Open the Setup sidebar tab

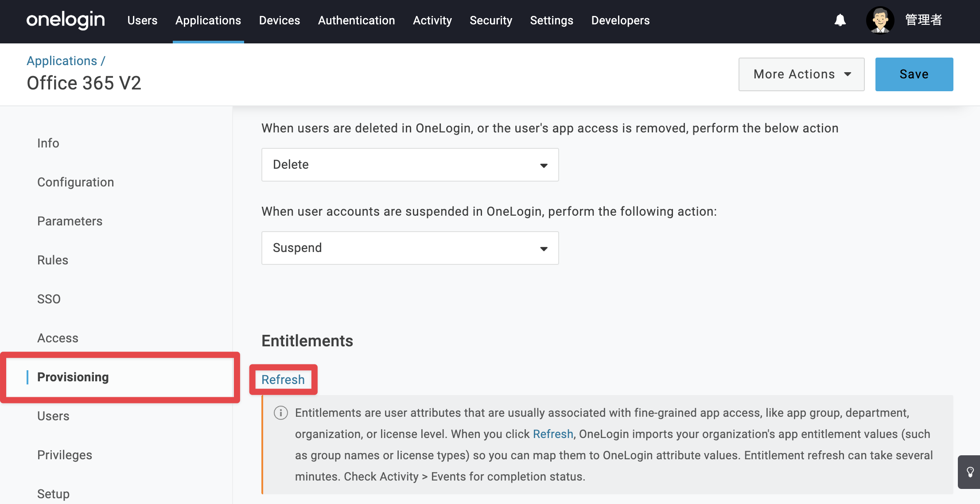click(53, 494)
